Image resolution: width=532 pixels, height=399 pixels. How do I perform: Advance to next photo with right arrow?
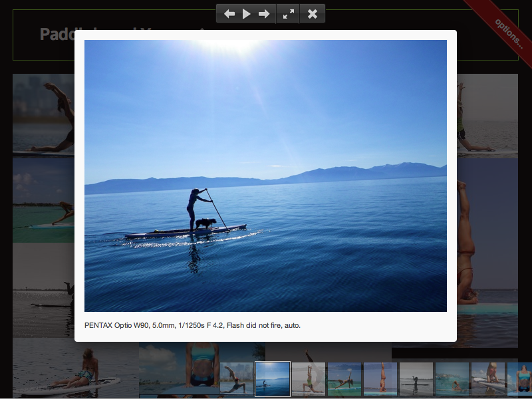coord(264,14)
